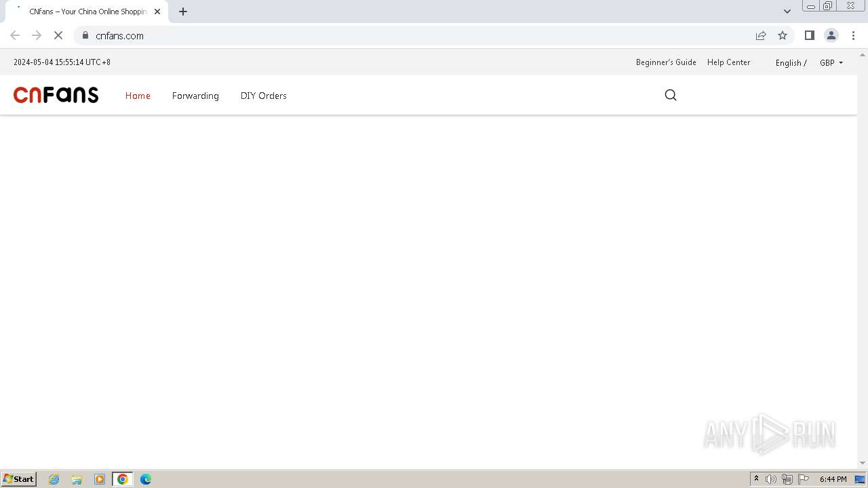This screenshot has width=868, height=488.
Task: Close the CNfans tab
Action: (x=157, y=12)
